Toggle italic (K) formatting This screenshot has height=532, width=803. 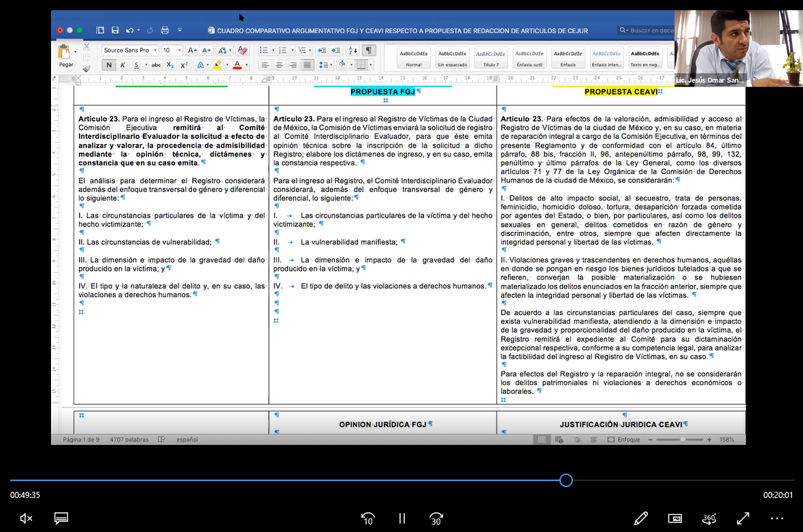click(122, 65)
